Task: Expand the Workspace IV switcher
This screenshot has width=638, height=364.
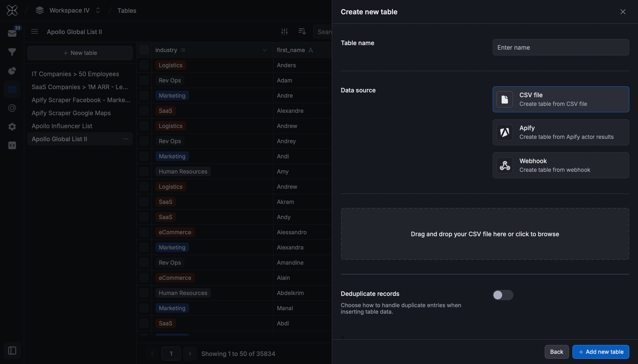Action: [98, 10]
